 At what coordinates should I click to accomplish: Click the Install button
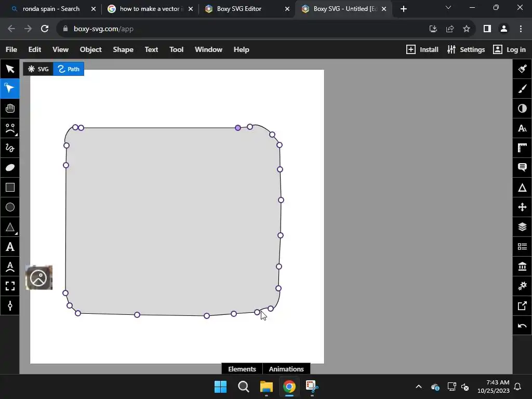coord(422,49)
